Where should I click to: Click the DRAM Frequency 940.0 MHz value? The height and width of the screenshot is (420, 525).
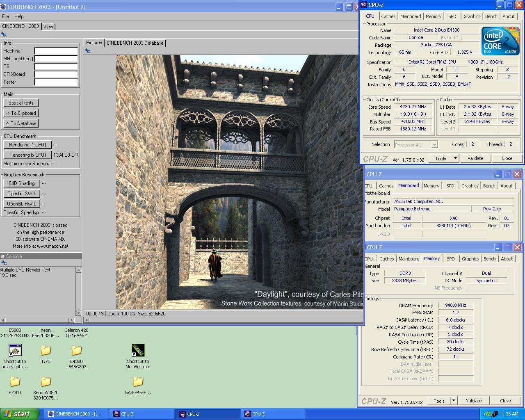pyautogui.click(x=456, y=305)
